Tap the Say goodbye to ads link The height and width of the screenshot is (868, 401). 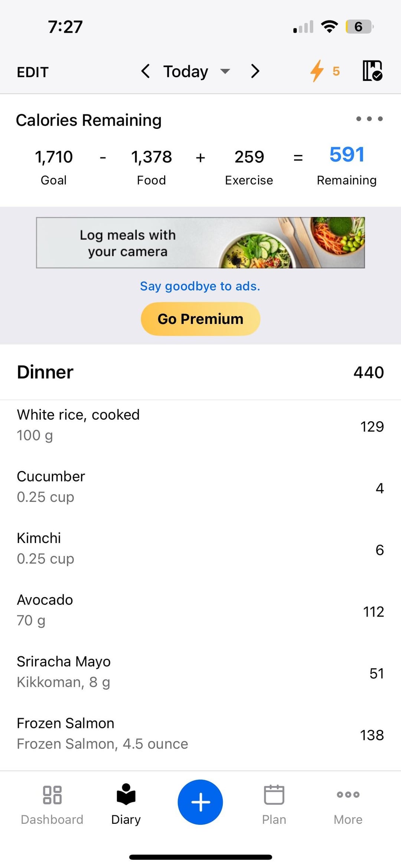tap(200, 286)
